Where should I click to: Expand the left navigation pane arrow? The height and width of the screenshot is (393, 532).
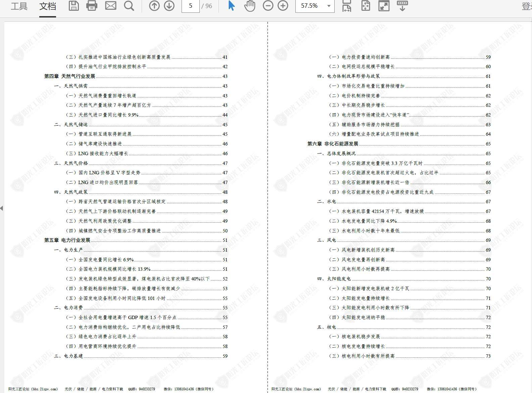click(2, 208)
